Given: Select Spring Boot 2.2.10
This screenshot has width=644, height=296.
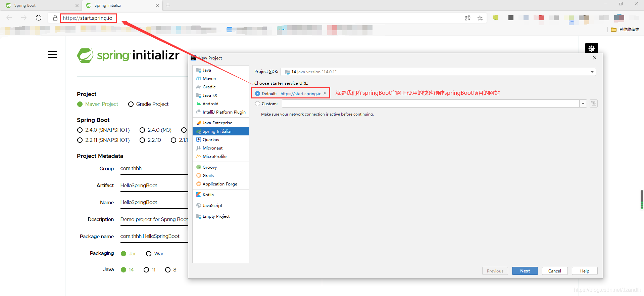Looking at the screenshot, I should [150, 140].
